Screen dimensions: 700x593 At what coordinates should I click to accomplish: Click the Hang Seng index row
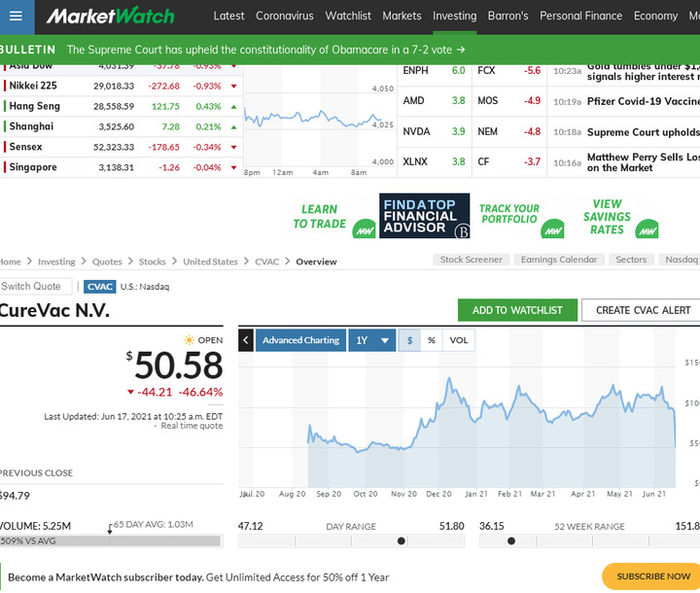click(121, 106)
